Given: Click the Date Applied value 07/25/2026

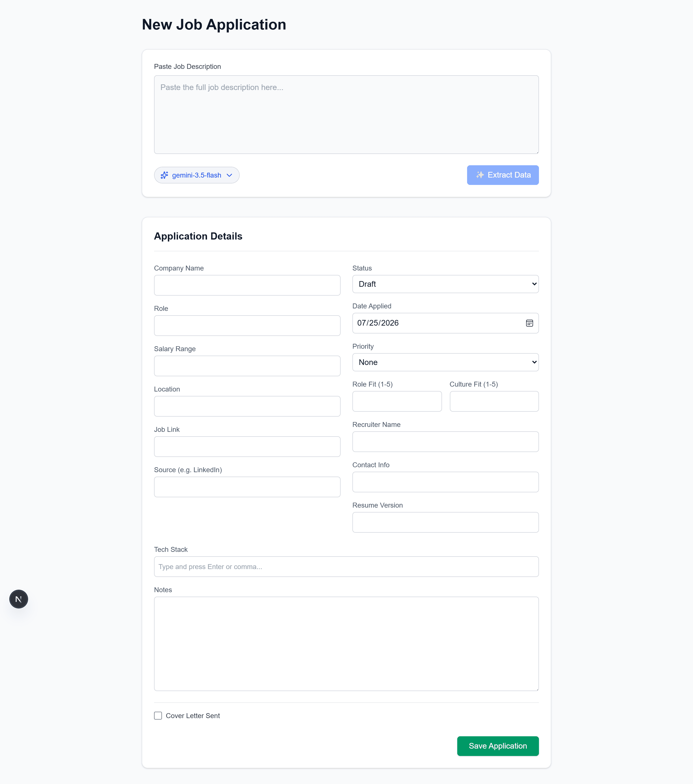Looking at the screenshot, I should (378, 323).
